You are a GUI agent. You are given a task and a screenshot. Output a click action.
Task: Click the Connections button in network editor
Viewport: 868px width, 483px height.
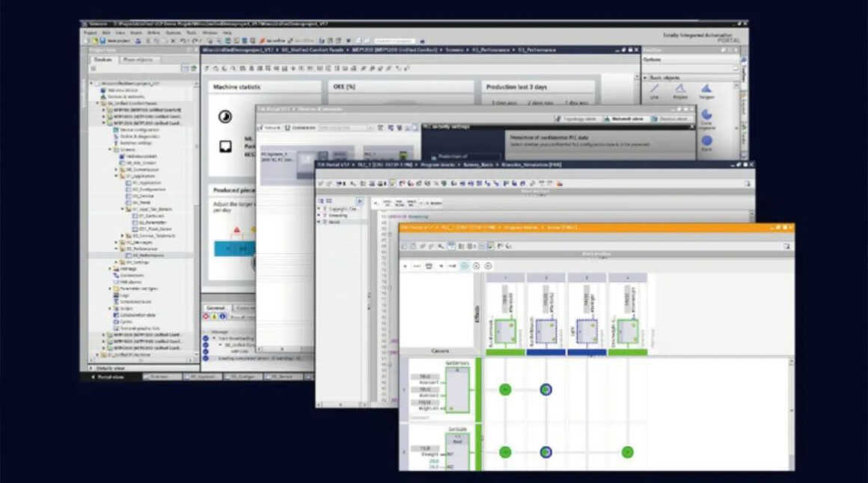(300, 128)
